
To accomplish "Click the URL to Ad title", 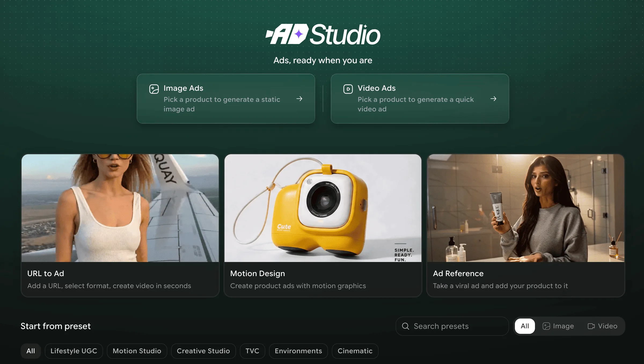I will click(46, 274).
